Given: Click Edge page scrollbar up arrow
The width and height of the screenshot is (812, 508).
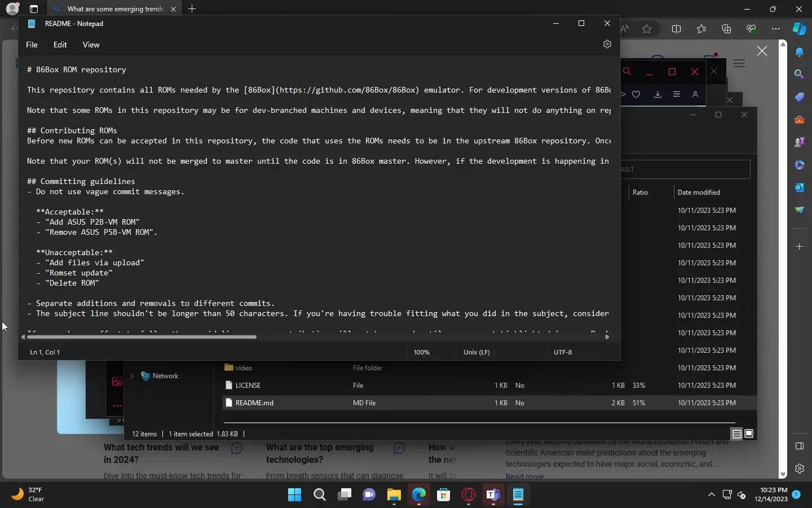Looking at the screenshot, I should click(783, 44).
